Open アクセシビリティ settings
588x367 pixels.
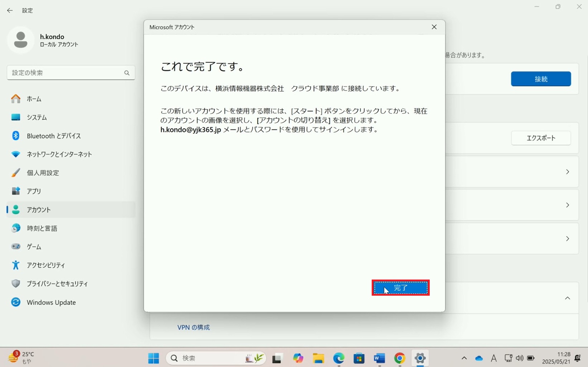pyautogui.click(x=71, y=265)
